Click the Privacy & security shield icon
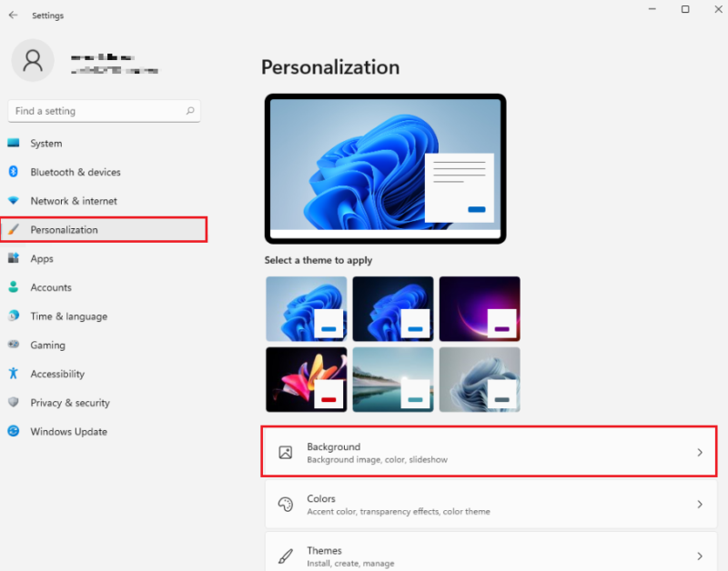This screenshot has height=571, width=728. [x=13, y=403]
